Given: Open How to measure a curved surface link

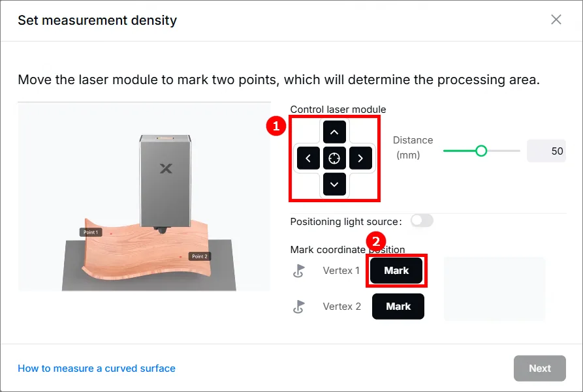Looking at the screenshot, I should (97, 369).
